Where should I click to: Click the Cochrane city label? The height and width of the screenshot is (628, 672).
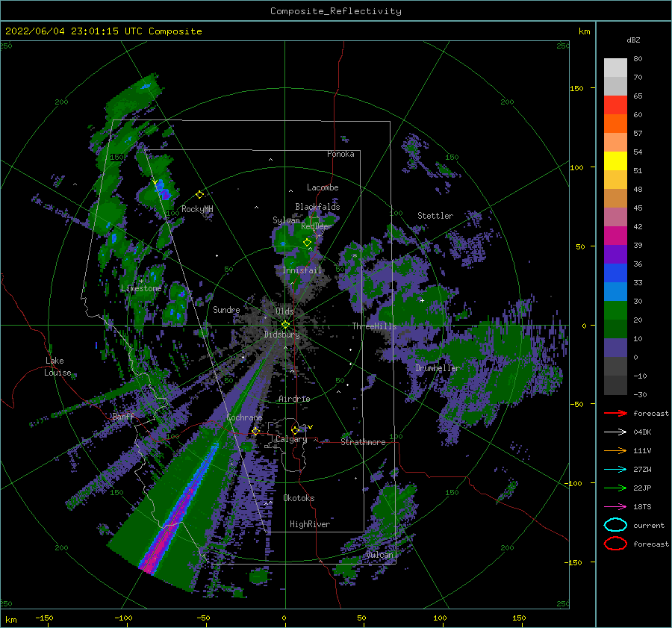244,417
